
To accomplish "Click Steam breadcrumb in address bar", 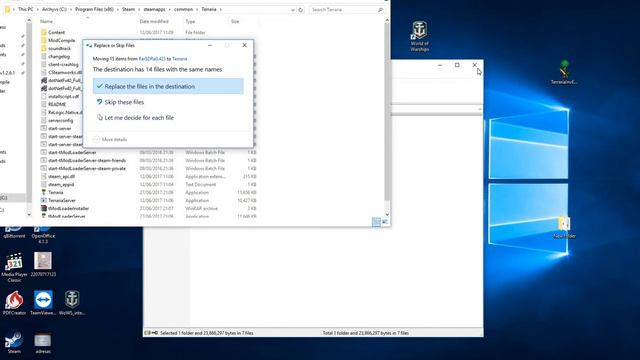I will point(128,9).
